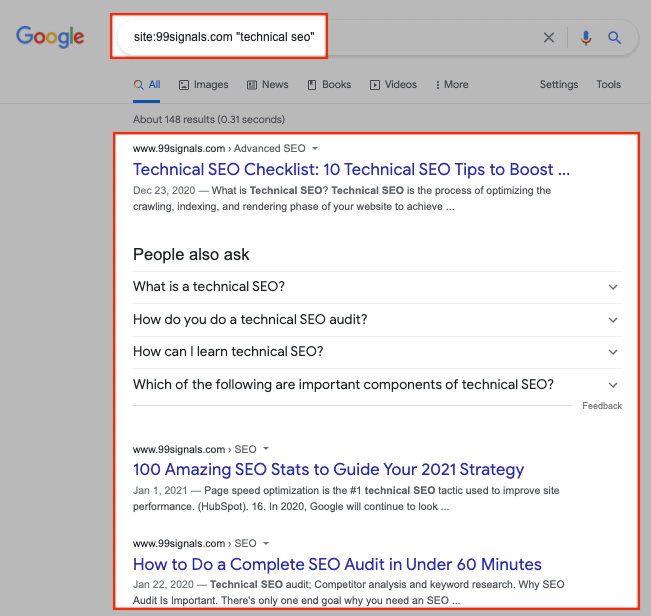Clear the search box with X icon
The image size is (651, 616).
coord(548,38)
